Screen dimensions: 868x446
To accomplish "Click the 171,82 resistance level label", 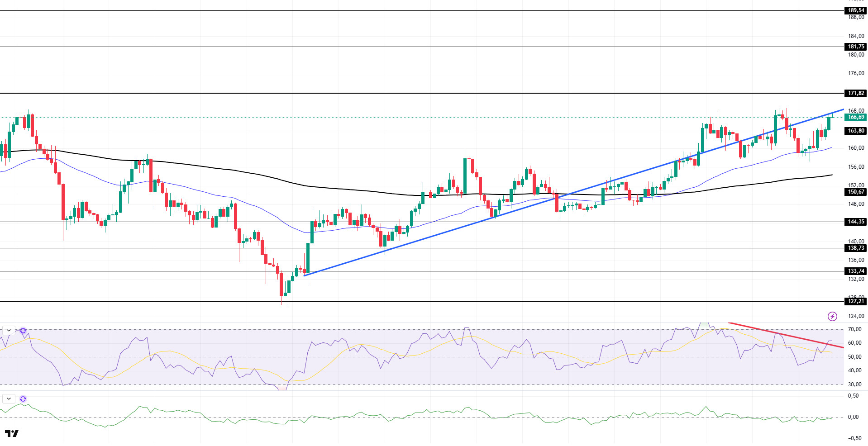I will (x=856, y=93).
